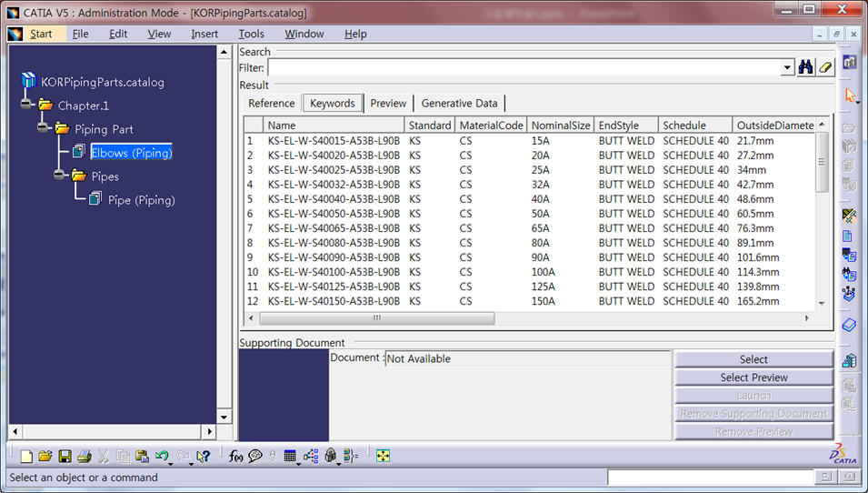The height and width of the screenshot is (493, 868).
Task: Switch to the Generative Data tab
Action: pyautogui.click(x=459, y=104)
